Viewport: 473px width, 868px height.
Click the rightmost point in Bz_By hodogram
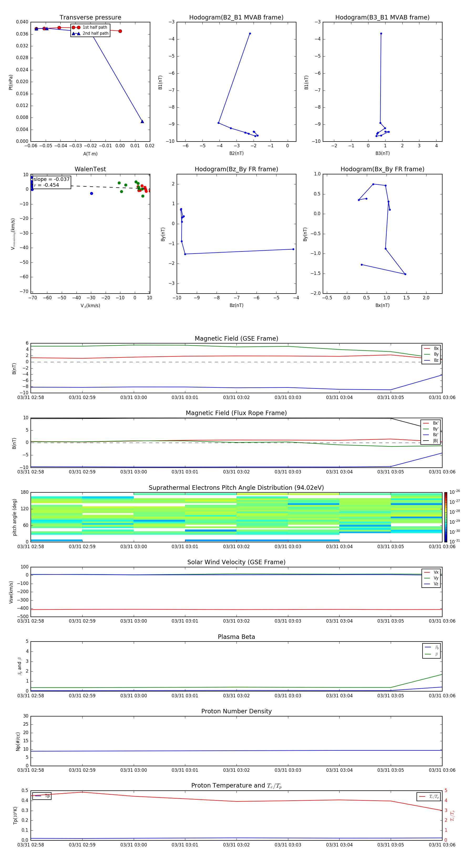[x=293, y=249]
